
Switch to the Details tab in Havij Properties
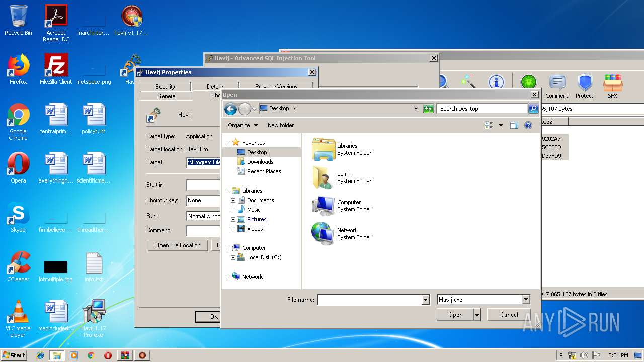point(215,86)
